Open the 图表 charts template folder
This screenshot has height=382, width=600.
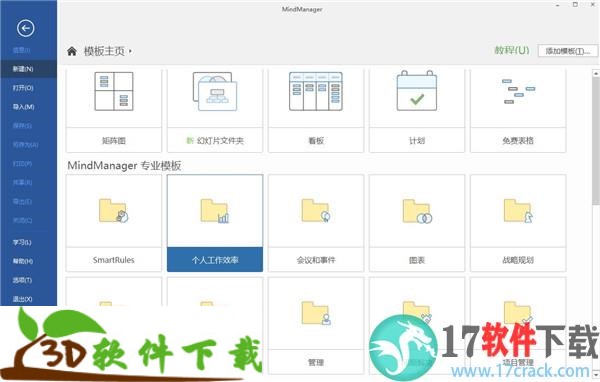[417, 223]
